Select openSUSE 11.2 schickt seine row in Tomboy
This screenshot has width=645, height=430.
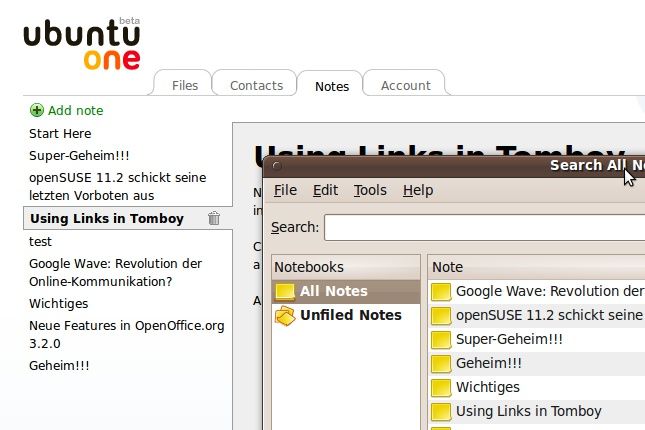[x=536, y=316]
